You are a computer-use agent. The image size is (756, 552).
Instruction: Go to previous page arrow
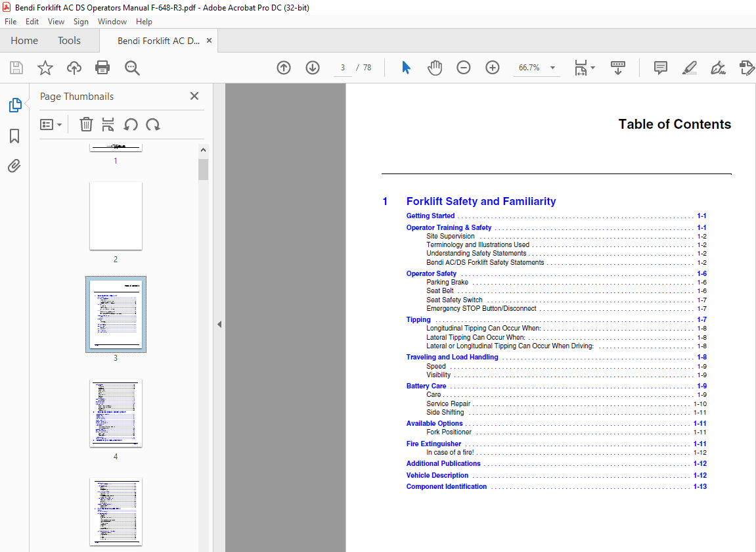pos(284,68)
